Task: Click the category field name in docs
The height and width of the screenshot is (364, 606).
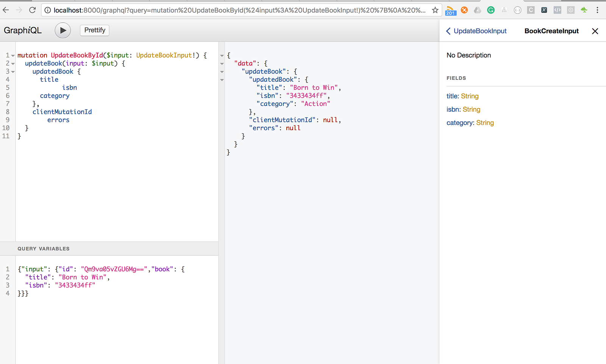Action: click(x=459, y=123)
